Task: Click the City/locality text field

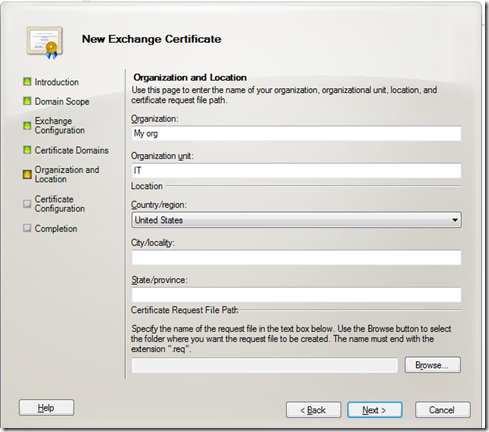Action: coord(296,258)
